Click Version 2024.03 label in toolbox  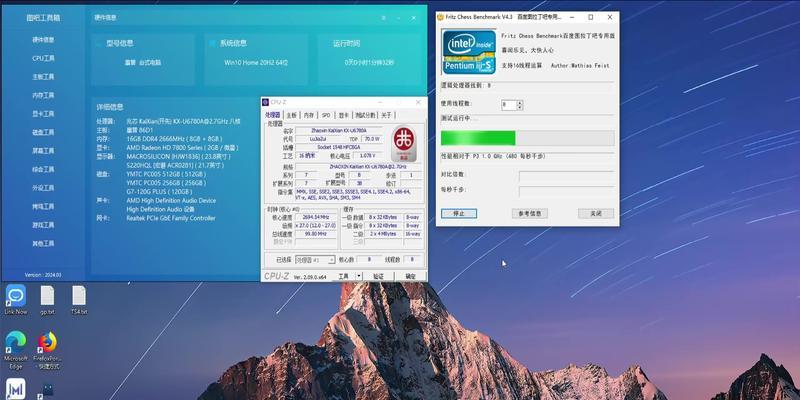coord(43,274)
